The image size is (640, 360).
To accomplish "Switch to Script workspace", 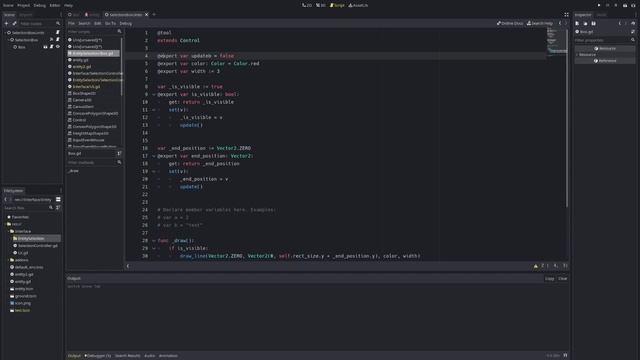I will [x=337, y=5].
